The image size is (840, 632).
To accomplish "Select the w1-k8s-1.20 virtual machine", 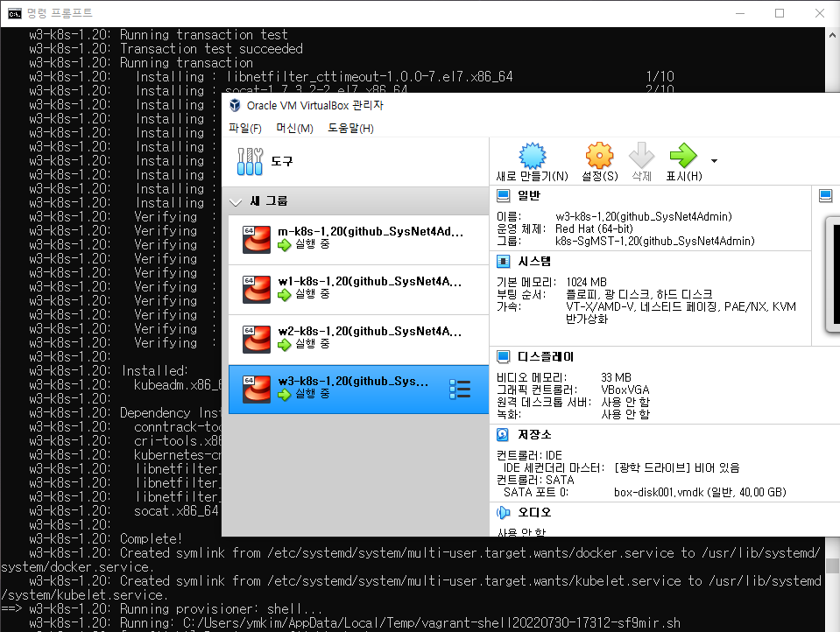I will pos(358,289).
